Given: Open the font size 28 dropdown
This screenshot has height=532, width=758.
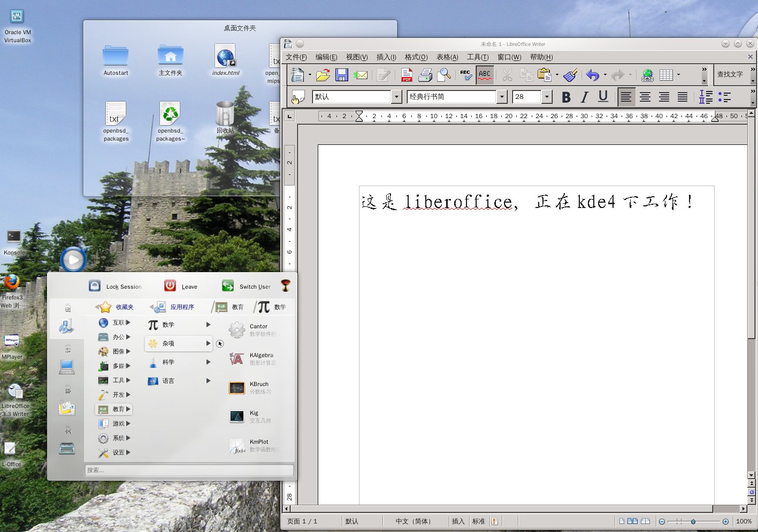Looking at the screenshot, I should coord(547,97).
